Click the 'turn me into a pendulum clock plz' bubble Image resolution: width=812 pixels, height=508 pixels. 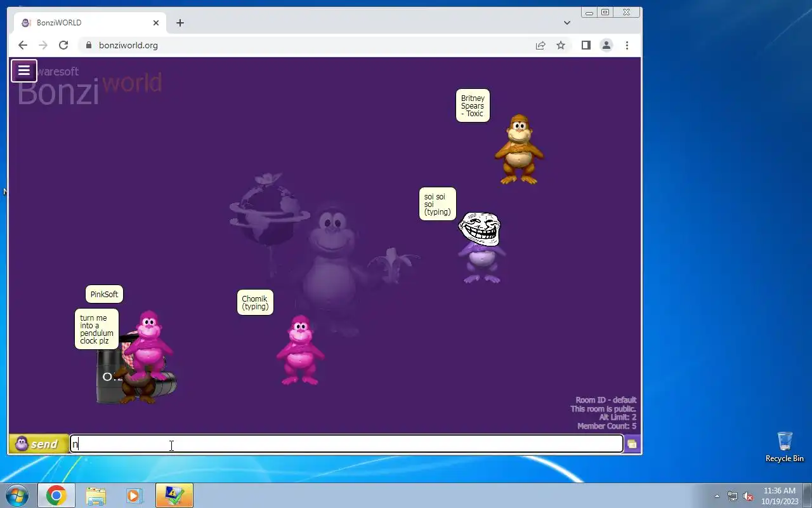[96, 329]
